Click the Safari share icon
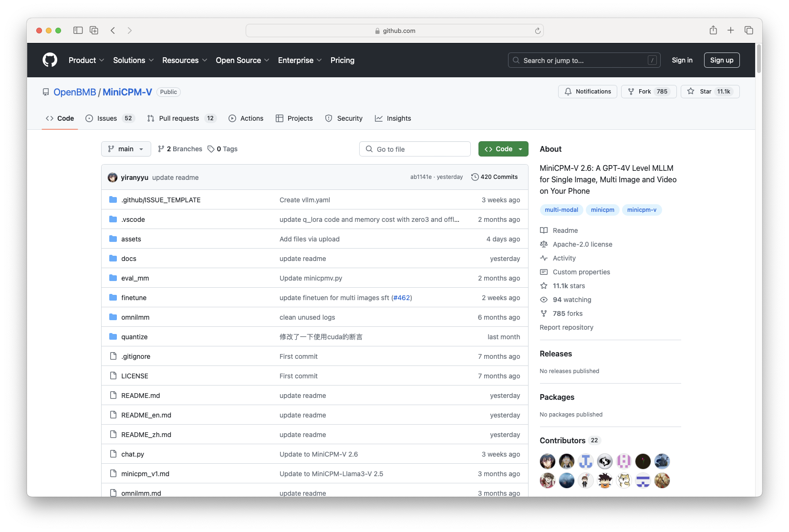This screenshot has height=532, width=789. 713,30
